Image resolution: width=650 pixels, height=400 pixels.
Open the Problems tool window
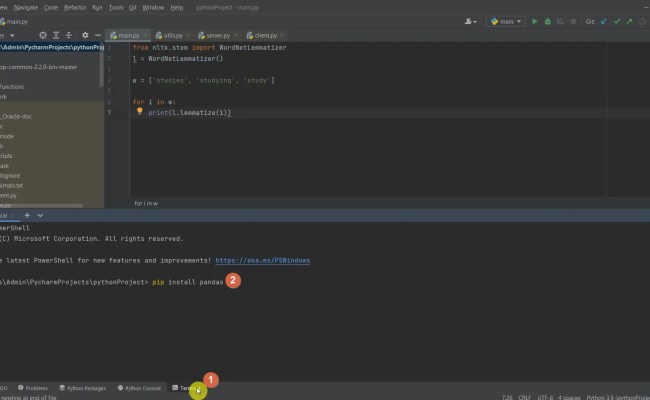coord(33,388)
